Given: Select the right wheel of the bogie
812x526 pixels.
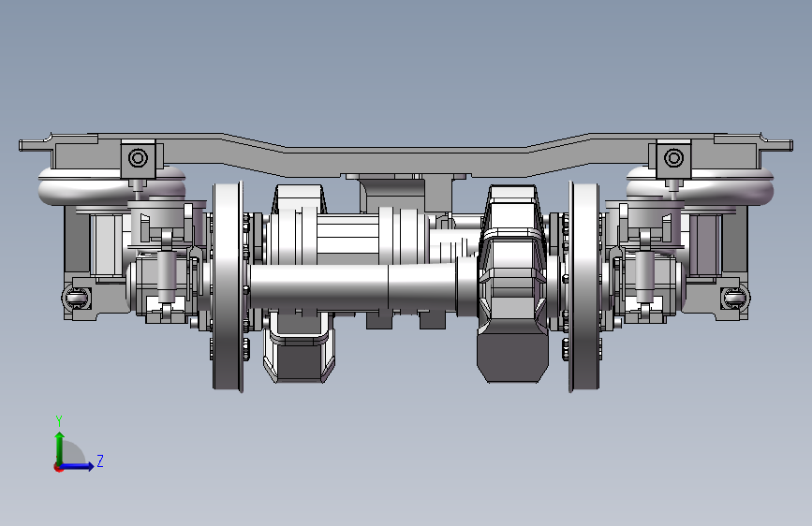Looking at the screenshot, I should point(584,286).
